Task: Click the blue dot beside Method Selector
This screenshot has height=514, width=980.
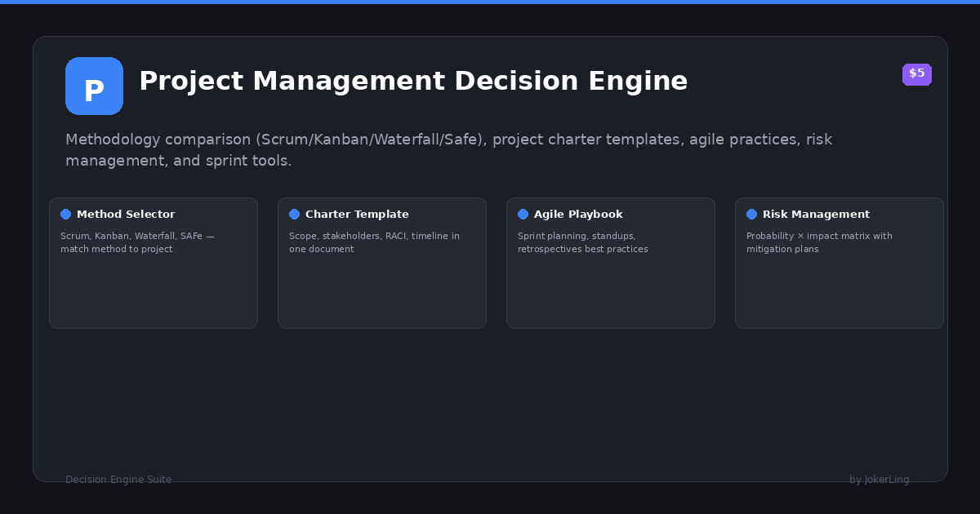Action: coord(65,215)
